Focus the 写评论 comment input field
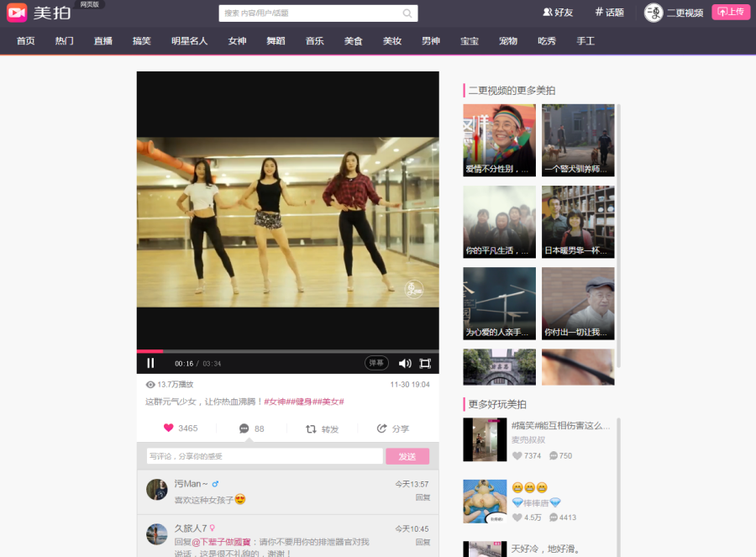 [x=265, y=456]
